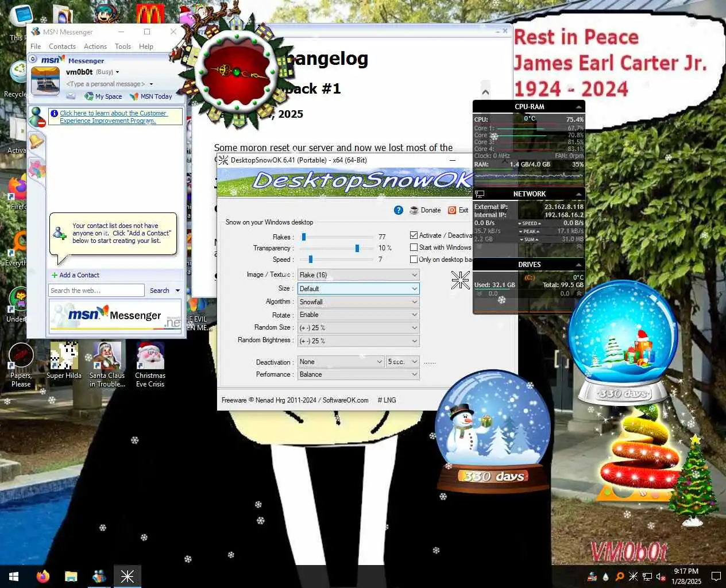Click the orange magnifier Everything tray icon

coord(620,577)
